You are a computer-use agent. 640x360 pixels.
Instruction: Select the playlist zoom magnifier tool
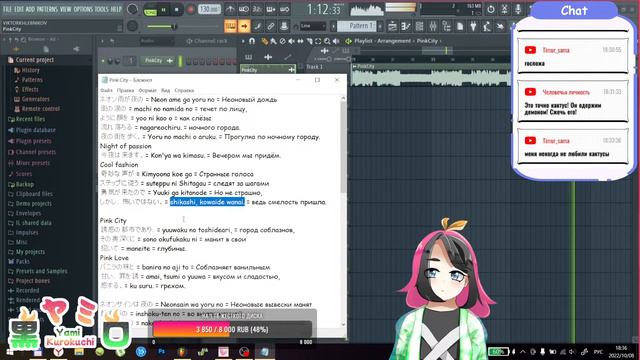click(327, 41)
